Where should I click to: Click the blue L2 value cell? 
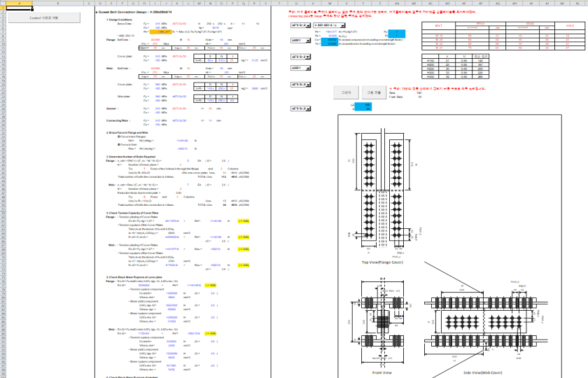(x=364, y=104)
